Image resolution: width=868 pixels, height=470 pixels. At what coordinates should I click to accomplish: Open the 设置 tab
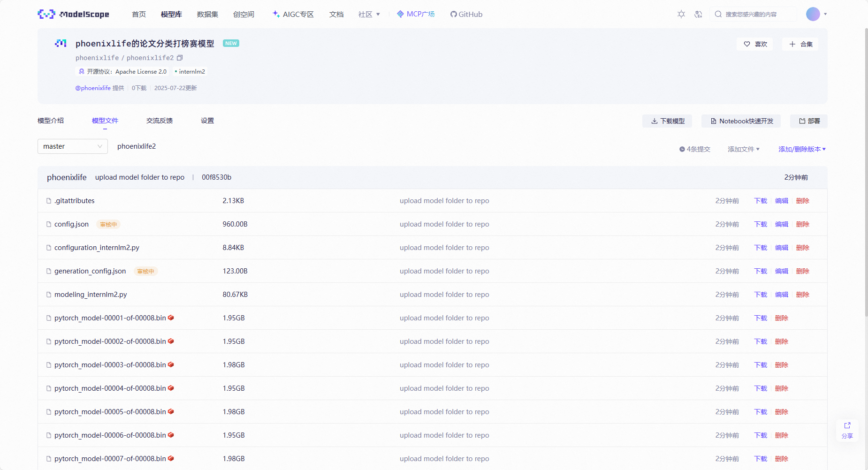(x=207, y=121)
